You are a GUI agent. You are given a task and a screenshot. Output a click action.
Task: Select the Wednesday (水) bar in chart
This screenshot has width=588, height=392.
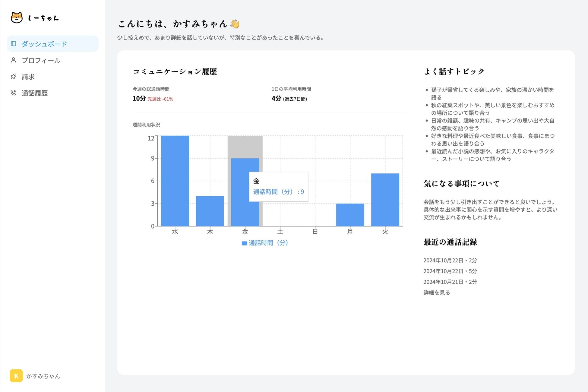(x=175, y=181)
